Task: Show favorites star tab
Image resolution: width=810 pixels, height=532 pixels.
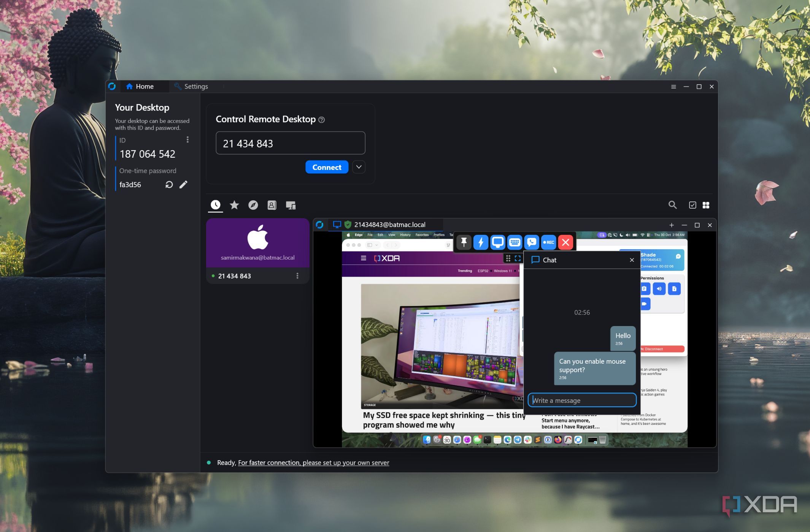Action: [234, 205]
